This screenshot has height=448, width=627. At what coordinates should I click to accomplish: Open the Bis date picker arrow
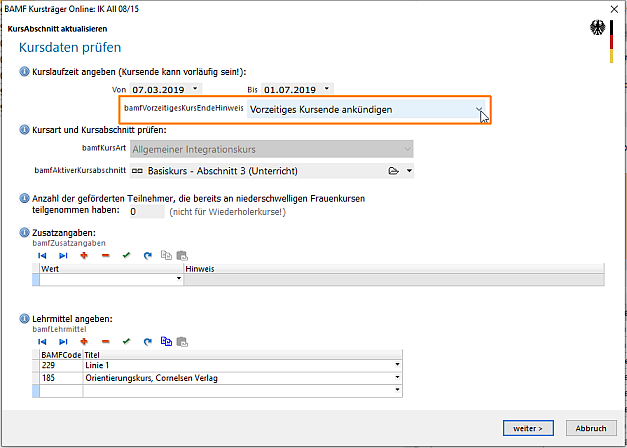point(327,88)
